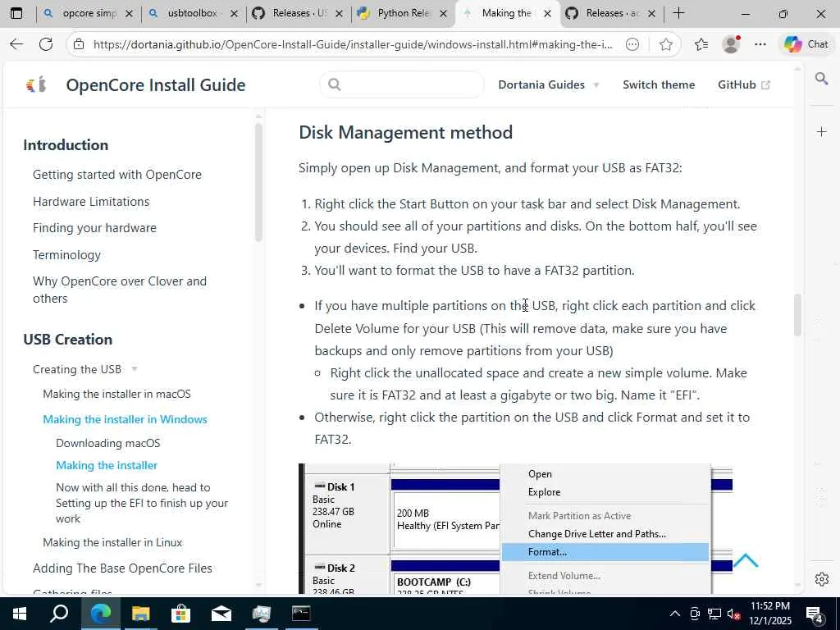Image resolution: width=840 pixels, height=630 pixels.
Task: Switch to the usbtoolbox search tab
Action: [194, 13]
